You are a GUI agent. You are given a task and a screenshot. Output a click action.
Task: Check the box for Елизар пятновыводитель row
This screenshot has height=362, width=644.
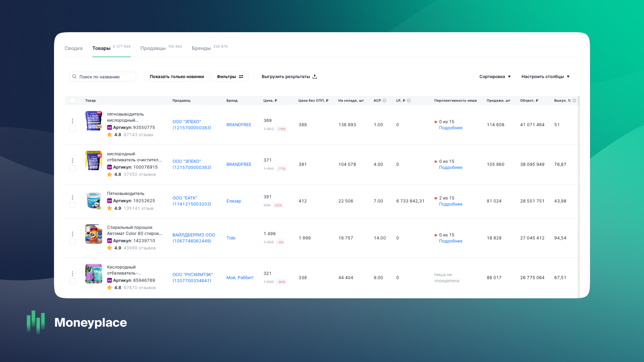(x=72, y=205)
